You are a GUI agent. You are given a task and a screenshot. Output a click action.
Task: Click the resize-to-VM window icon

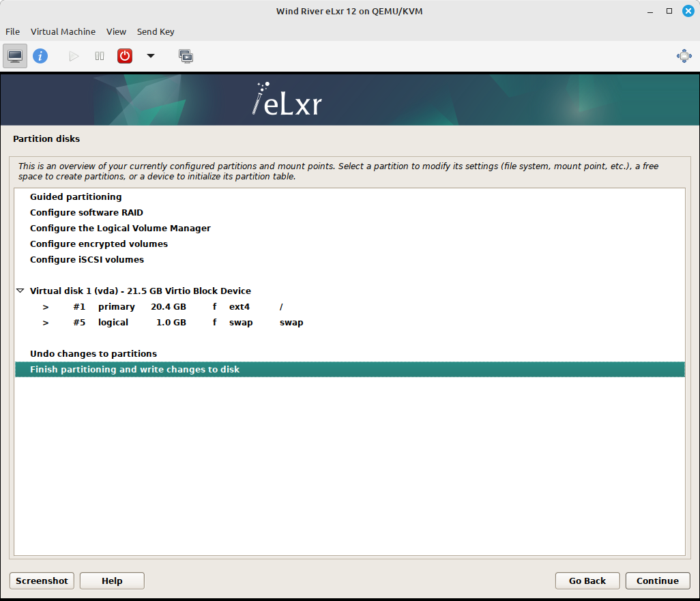point(684,56)
